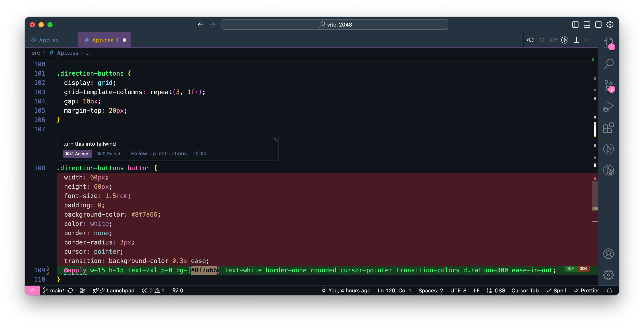Expand the breadcrumb ellipsis after App.css
Screen dimensions: 644x328
click(87, 53)
